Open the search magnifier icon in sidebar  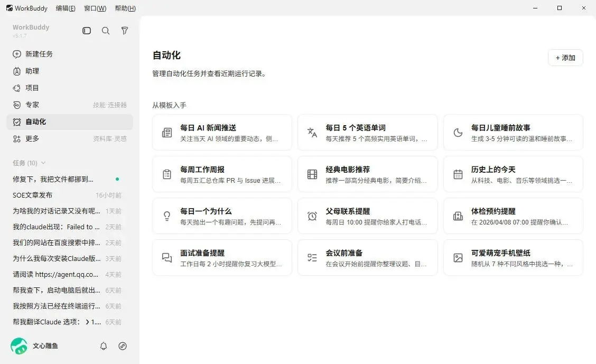[x=106, y=31]
